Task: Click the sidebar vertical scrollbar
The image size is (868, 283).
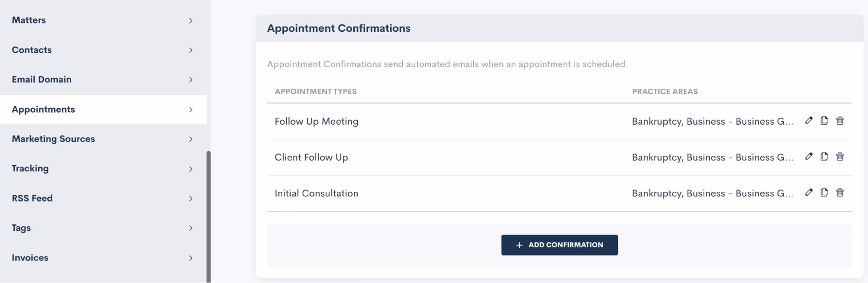Action: [208, 216]
